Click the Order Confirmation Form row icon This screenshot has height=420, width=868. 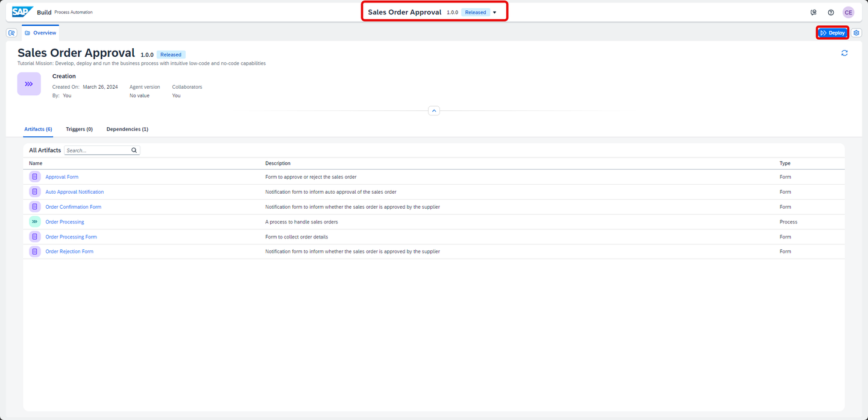pyautogui.click(x=35, y=207)
